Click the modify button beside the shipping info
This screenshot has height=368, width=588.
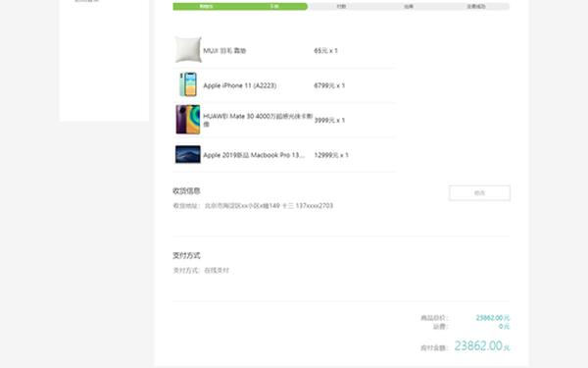(479, 193)
